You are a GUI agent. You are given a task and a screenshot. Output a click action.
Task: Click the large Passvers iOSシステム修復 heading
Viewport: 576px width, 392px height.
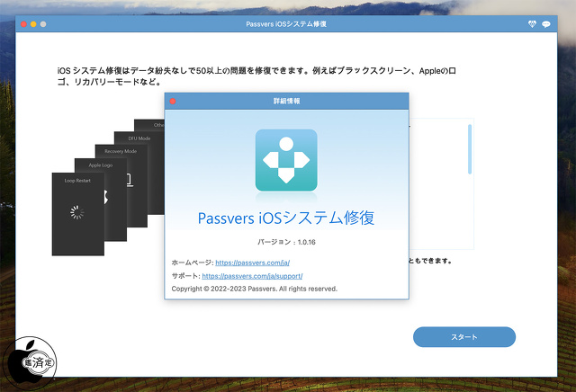pos(286,218)
